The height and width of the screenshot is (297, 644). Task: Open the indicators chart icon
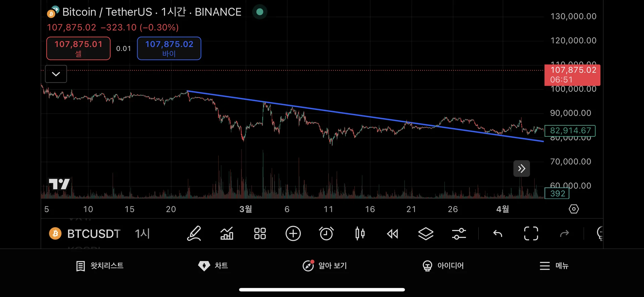coord(227,234)
